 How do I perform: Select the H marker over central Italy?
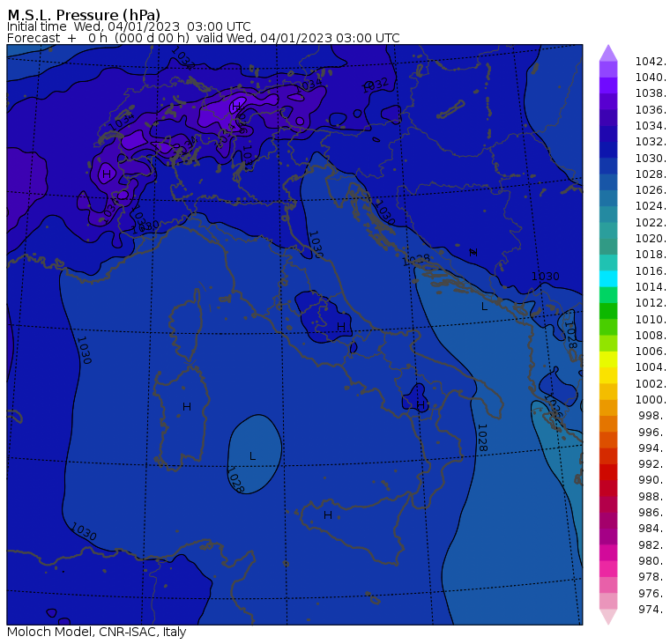click(x=341, y=326)
